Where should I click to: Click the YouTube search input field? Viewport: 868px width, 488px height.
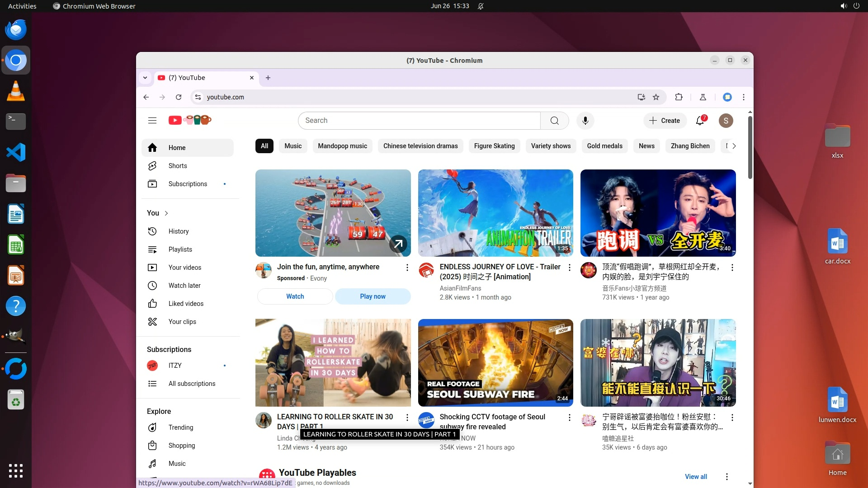tap(419, 121)
